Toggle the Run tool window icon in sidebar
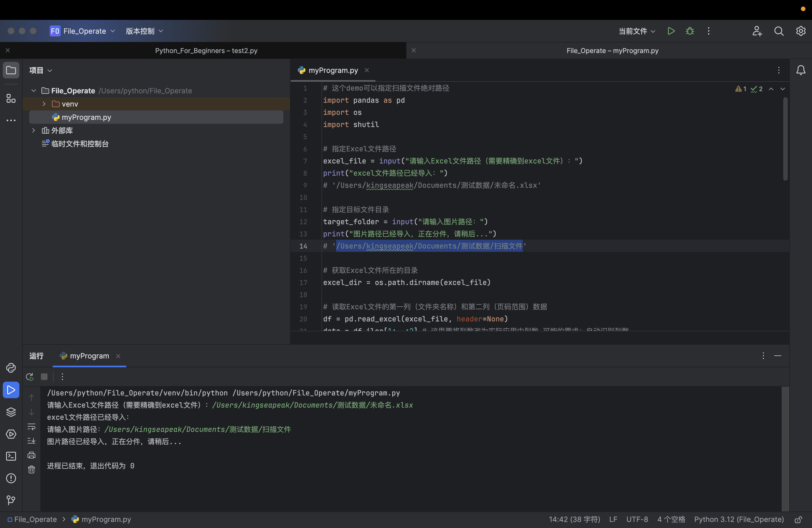 click(x=11, y=390)
